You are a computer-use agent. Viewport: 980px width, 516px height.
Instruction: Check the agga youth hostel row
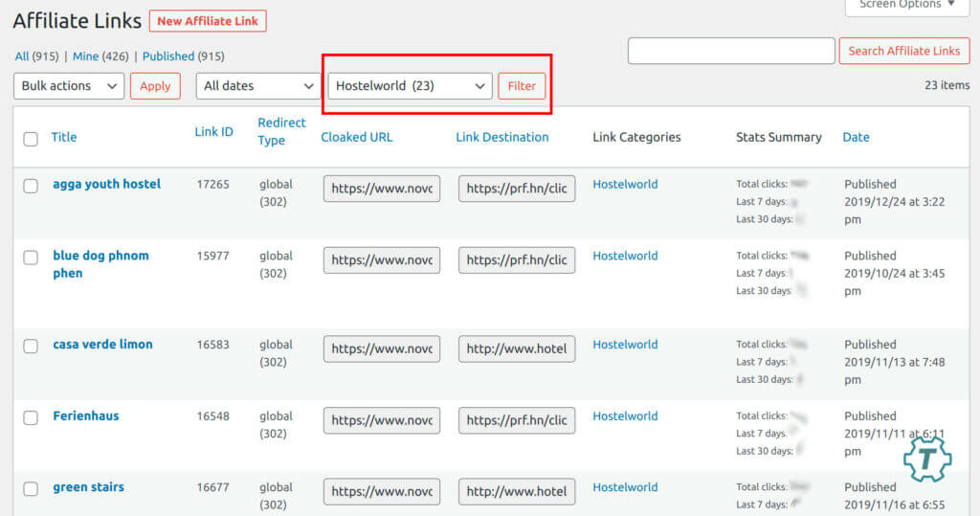31,186
